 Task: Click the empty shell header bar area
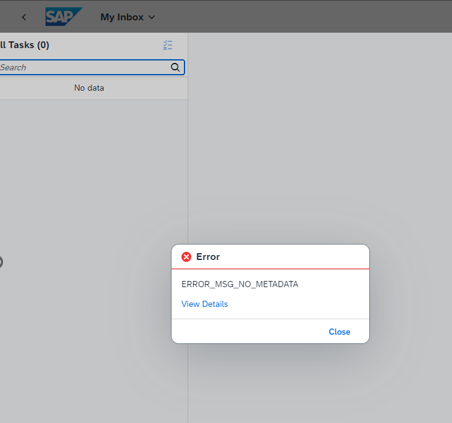click(x=300, y=17)
